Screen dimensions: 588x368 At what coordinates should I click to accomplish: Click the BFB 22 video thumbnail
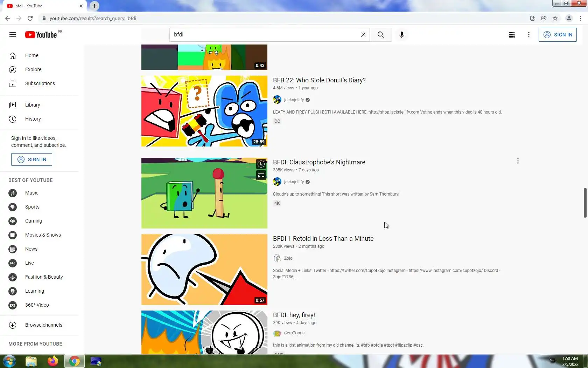pos(204,111)
